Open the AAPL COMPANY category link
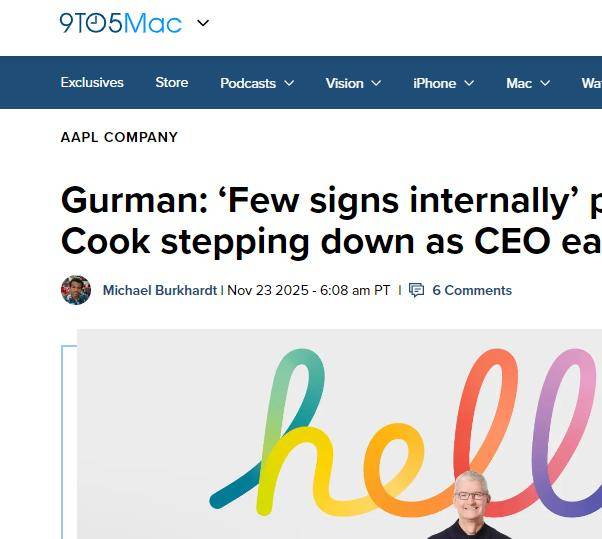The image size is (602, 539). [119, 137]
